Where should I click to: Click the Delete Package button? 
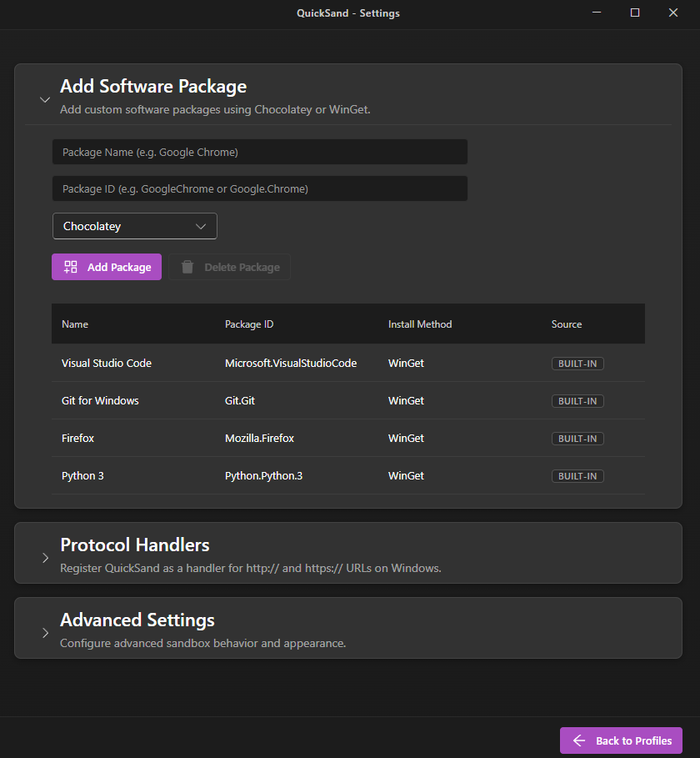point(230,267)
